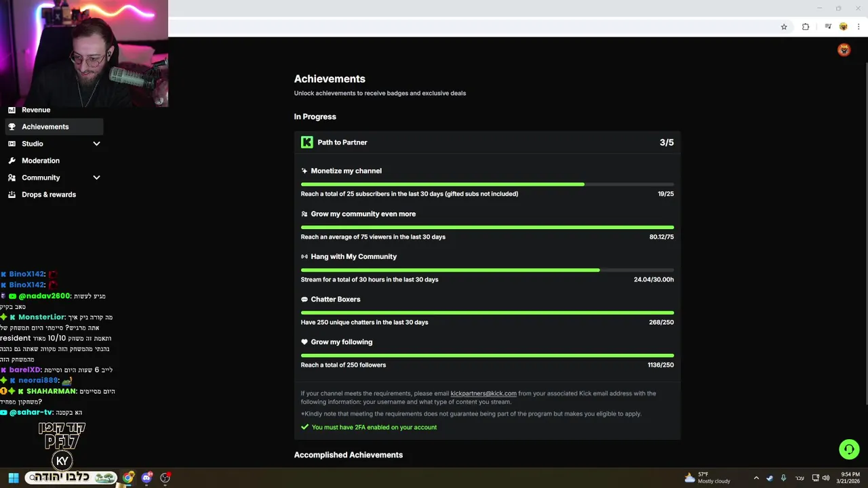Open Discord from the taskbar
Screen dimensions: 868x488
pyautogui.click(x=146, y=478)
